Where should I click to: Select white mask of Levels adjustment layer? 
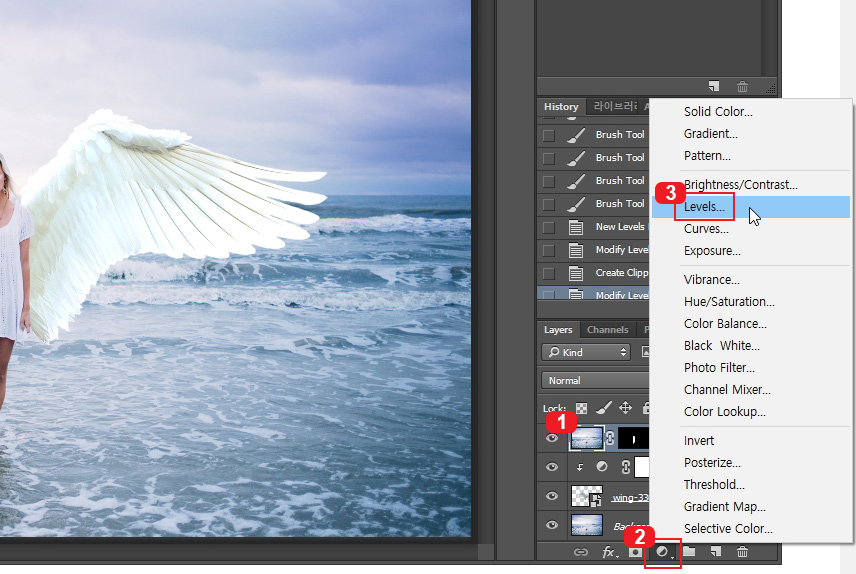(642, 468)
